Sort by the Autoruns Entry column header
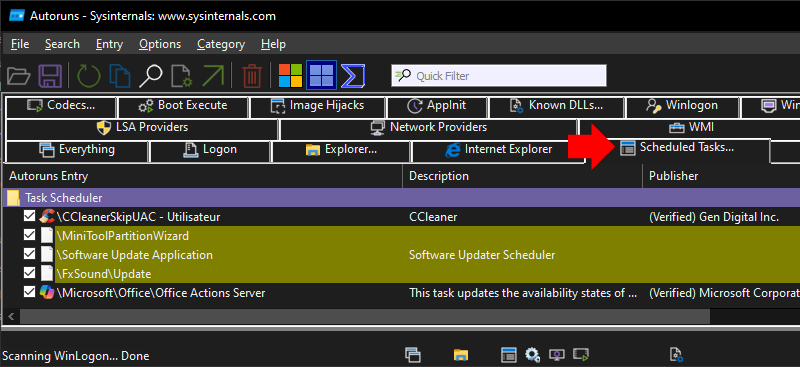800x367 pixels. (202, 176)
